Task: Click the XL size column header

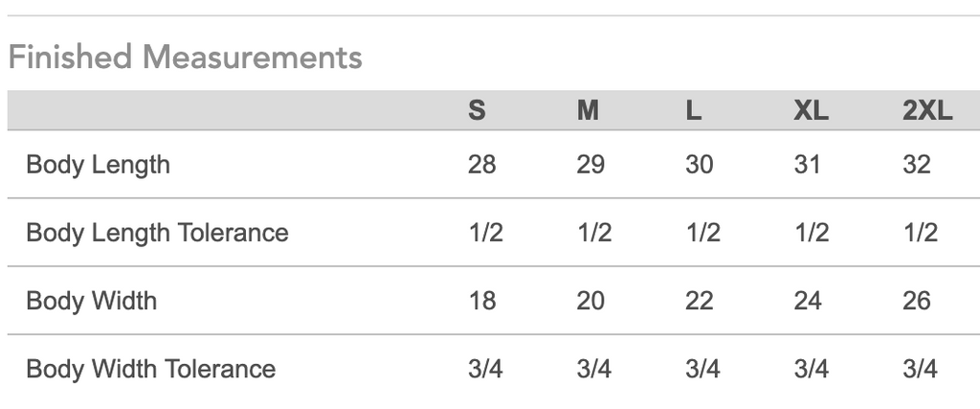Action: point(811,111)
